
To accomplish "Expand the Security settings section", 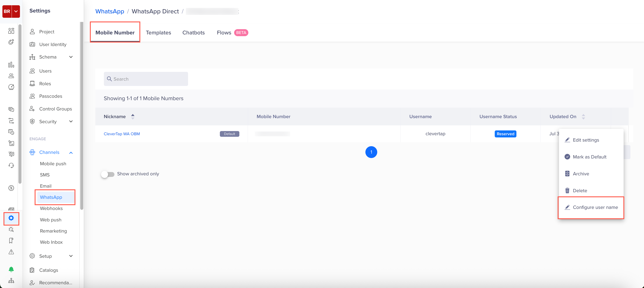I will (x=71, y=121).
